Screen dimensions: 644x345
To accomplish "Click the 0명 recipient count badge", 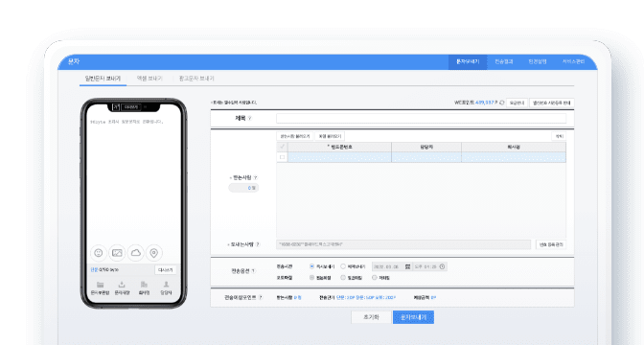I will pos(243,188).
